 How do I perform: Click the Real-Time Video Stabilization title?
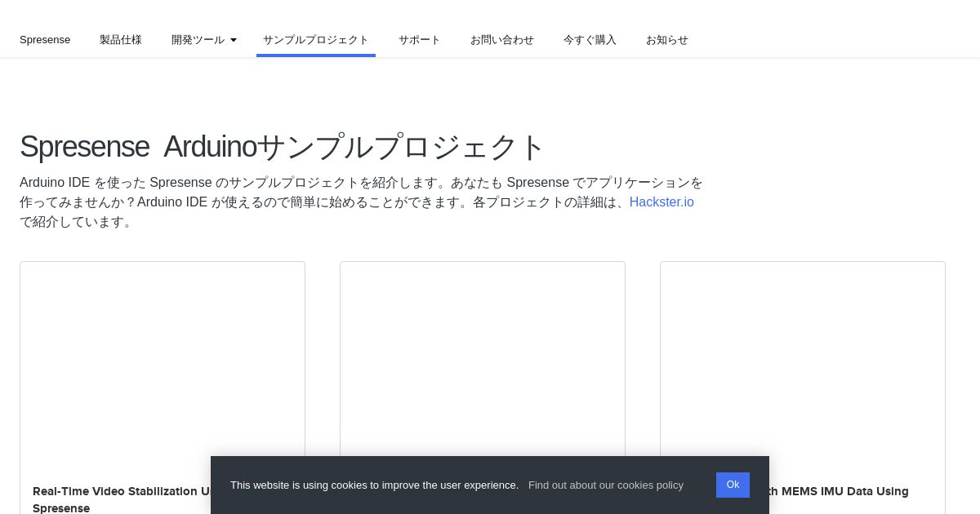point(121,499)
